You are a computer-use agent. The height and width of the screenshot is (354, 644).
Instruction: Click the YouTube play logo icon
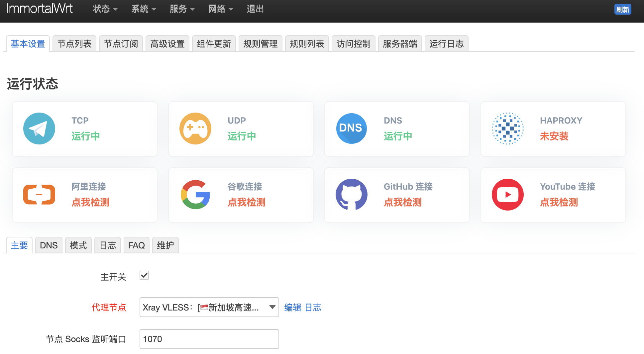click(508, 195)
